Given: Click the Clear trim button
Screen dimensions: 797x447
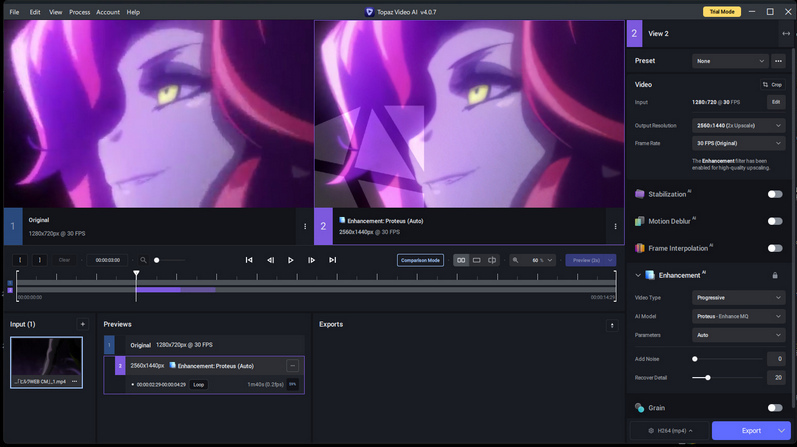Looking at the screenshot, I should tap(64, 260).
